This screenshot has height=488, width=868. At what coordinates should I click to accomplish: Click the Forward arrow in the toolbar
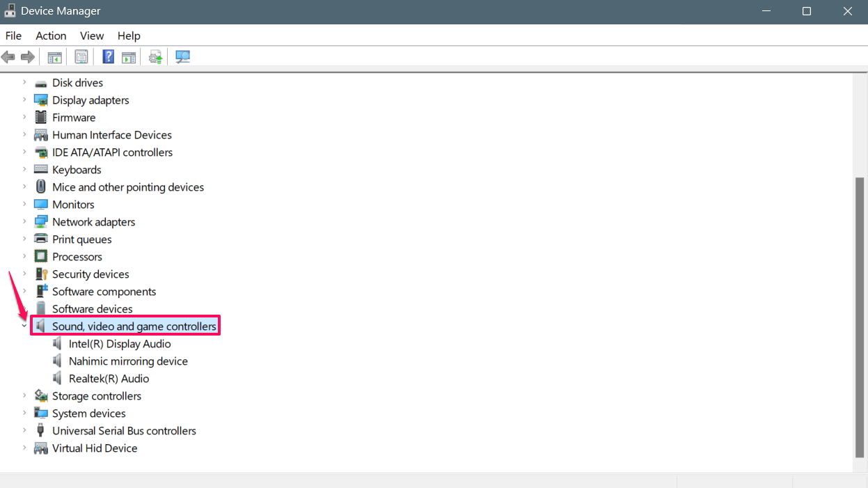(28, 57)
